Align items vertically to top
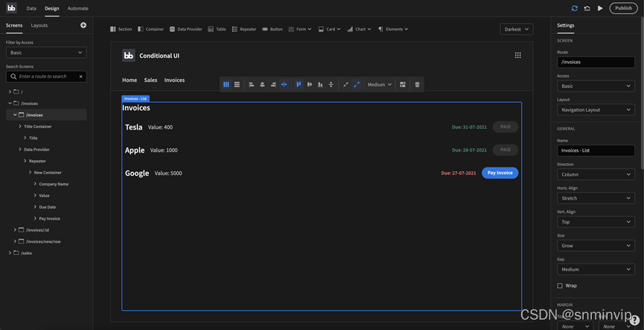 point(299,85)
